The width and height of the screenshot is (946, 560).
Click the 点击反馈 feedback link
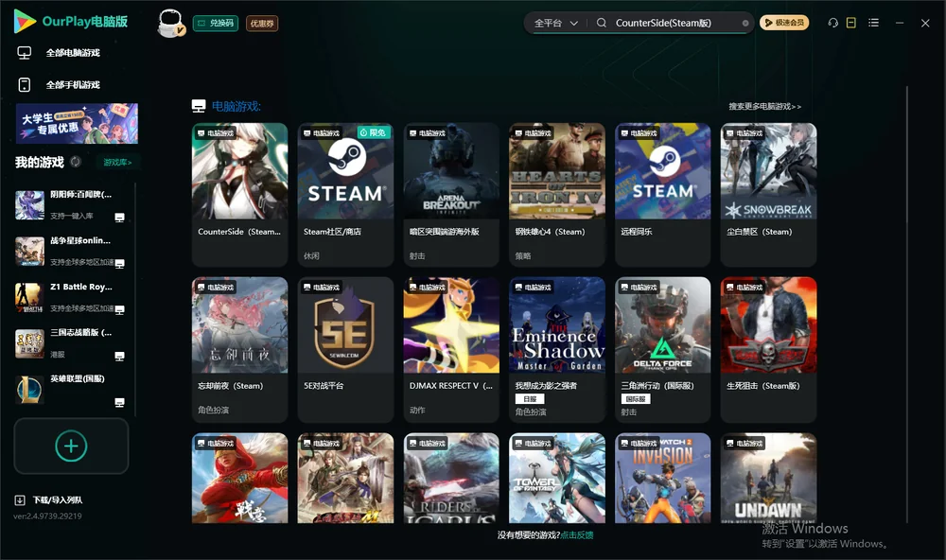click(577, 535)
